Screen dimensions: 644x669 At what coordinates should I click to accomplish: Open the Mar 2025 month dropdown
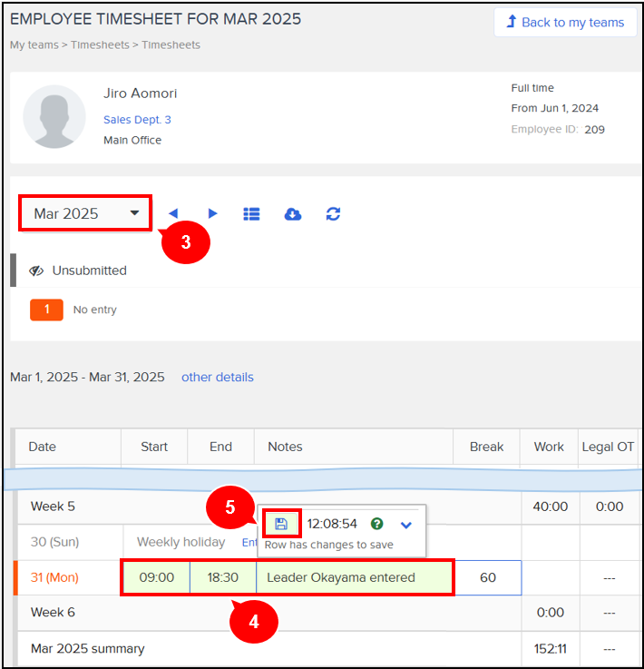pos(85,213)
